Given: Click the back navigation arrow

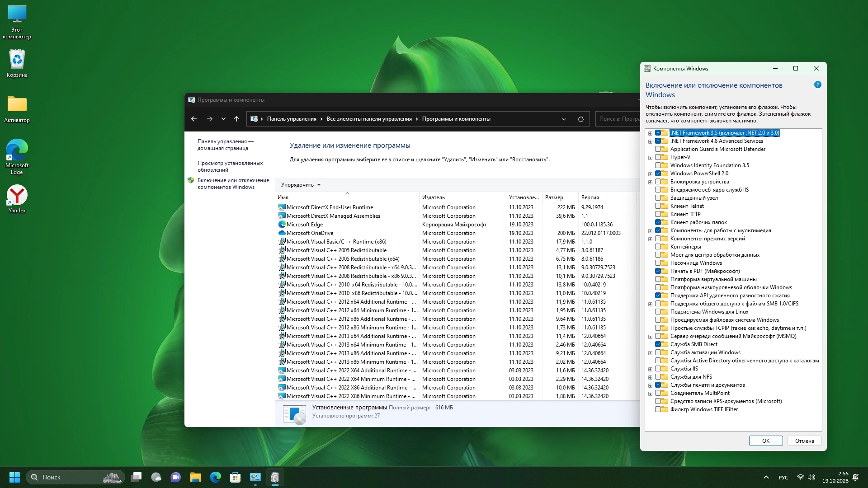Looking at the screenshot, I should (x=194, y=119).
